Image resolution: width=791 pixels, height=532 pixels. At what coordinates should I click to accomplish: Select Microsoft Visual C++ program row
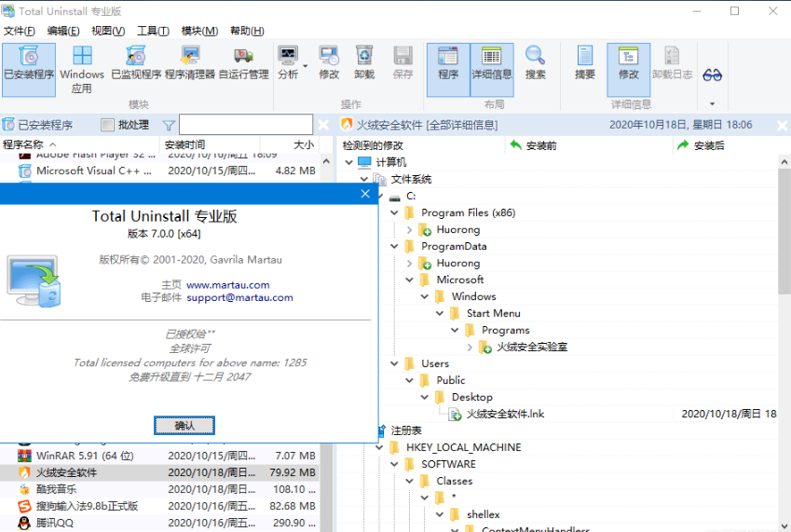(x=159, y=171)
